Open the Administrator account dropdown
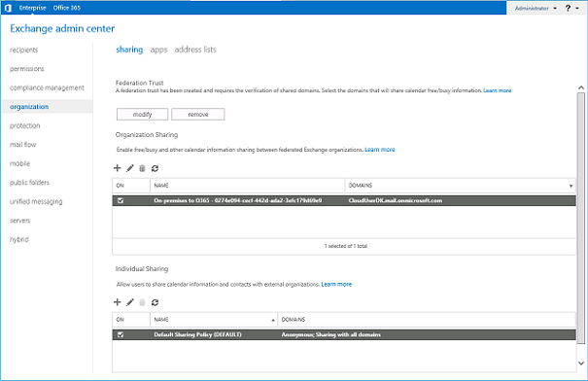Screen dimensions: 588x381 (536, 8)
